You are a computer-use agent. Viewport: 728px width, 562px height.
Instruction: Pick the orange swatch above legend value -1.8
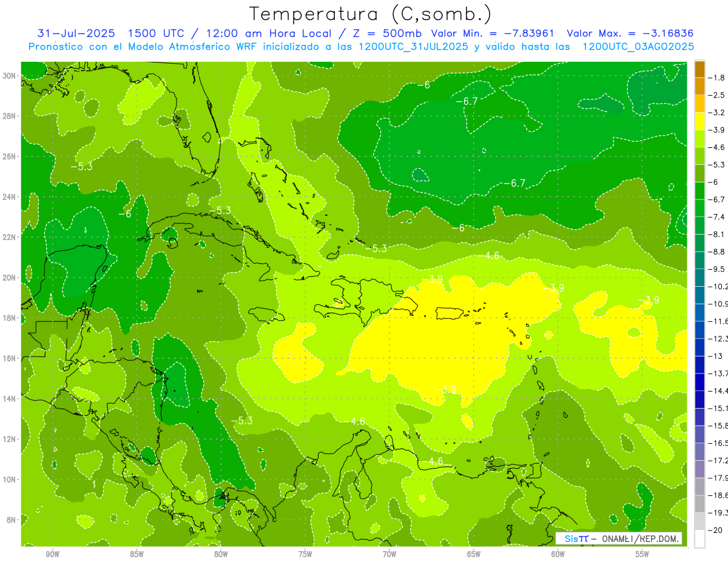(699, 69)
